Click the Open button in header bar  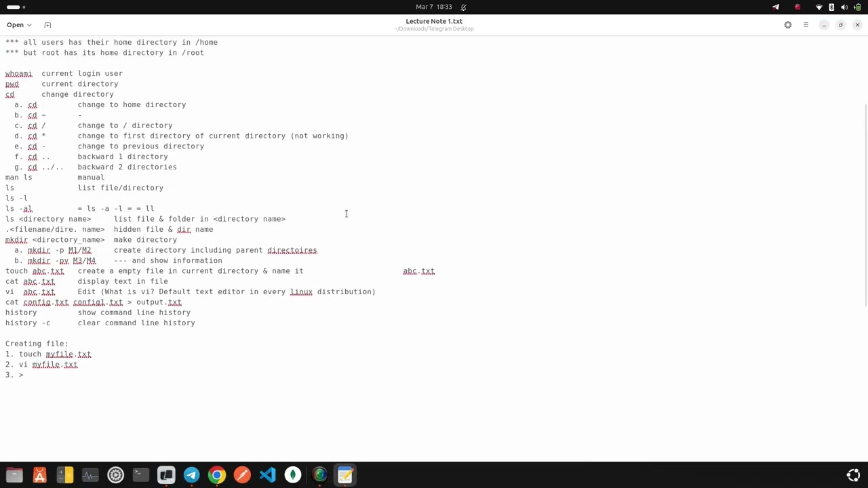click(x=15, y=25)
